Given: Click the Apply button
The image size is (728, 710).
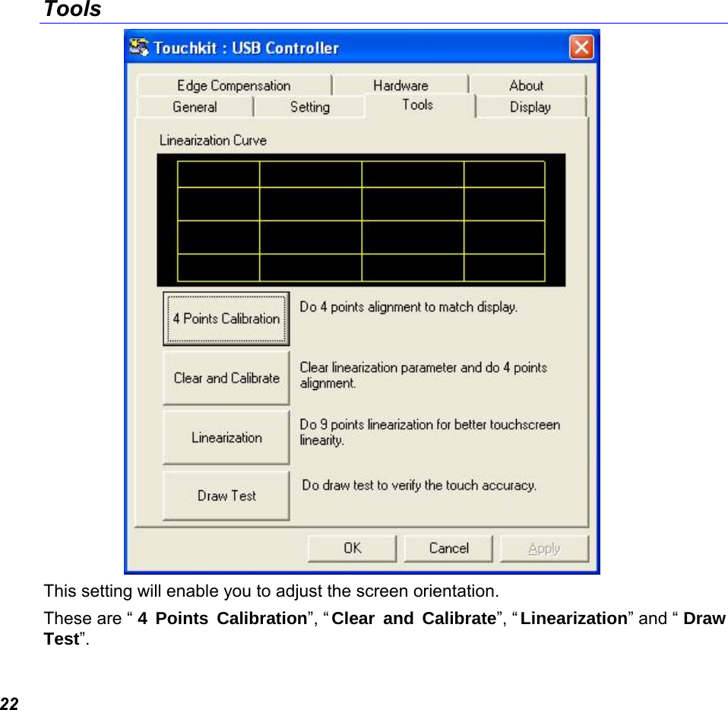Looking at the screenshot, I should (x=544, y=547).
